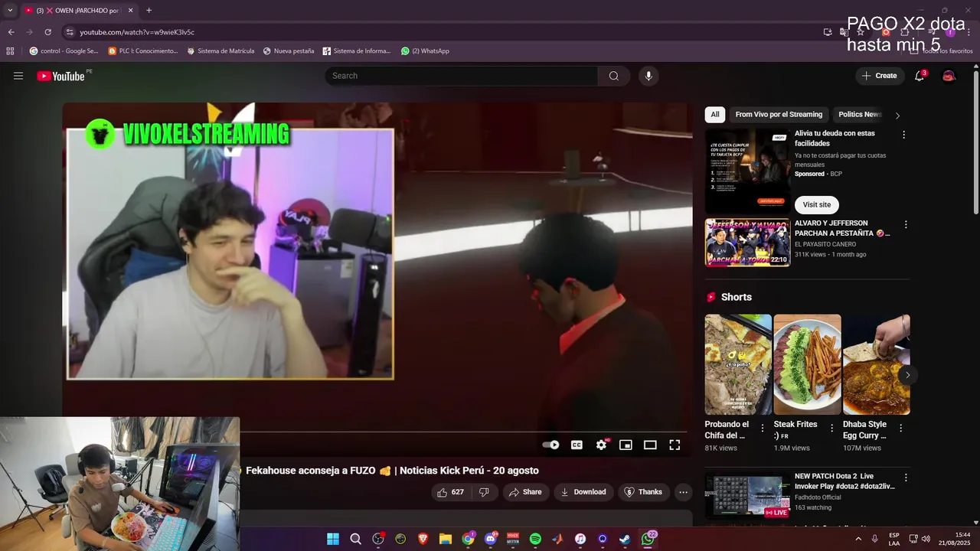
Task: Dislike the video
Action: pos(484,492)
